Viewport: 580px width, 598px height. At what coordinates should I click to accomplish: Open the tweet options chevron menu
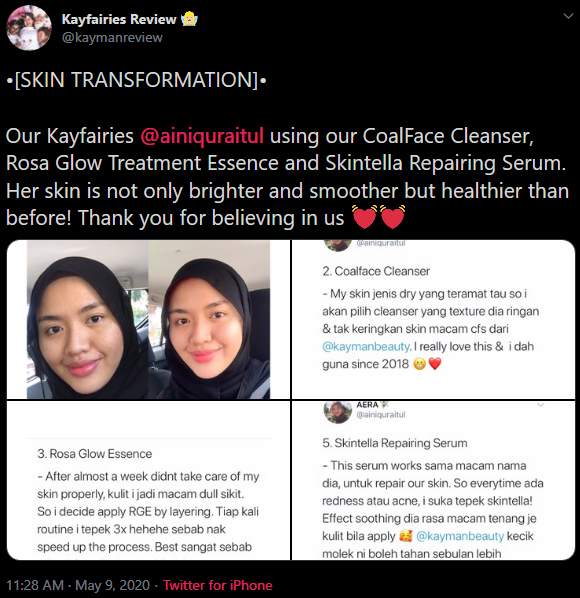tap(568, 16)
